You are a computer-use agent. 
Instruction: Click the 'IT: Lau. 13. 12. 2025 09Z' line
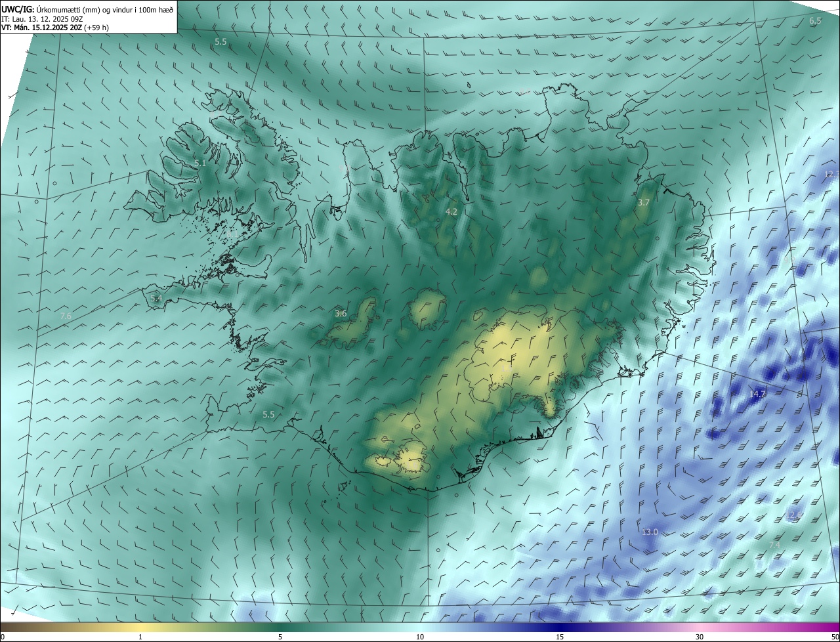click(x=42, y=19)
